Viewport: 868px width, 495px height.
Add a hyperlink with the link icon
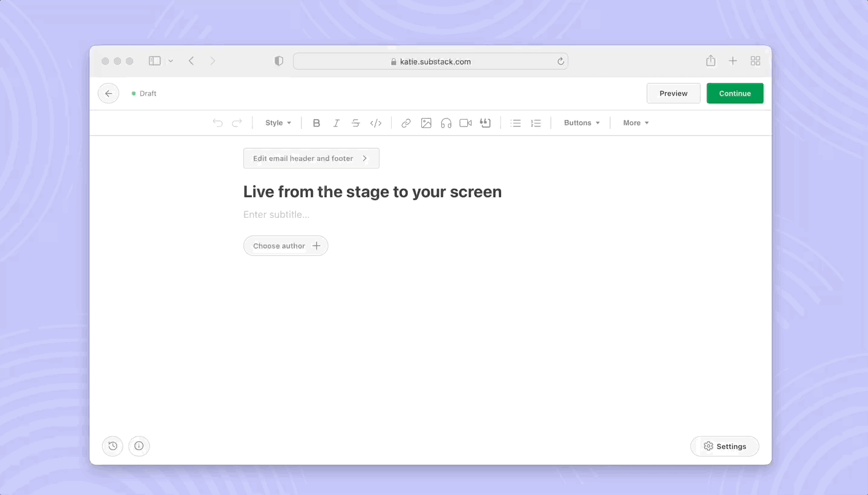[406, 123]
